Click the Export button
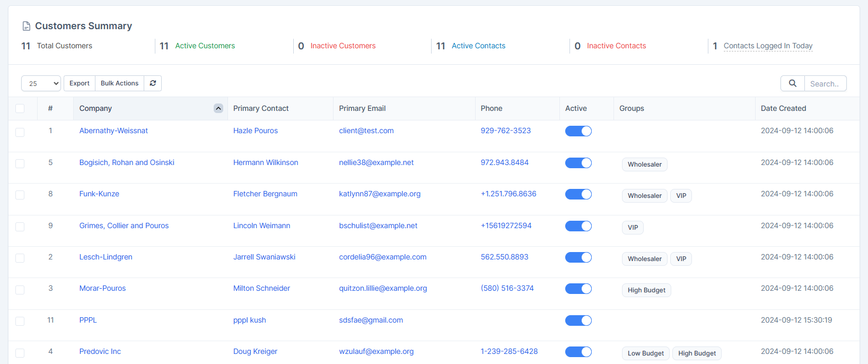 pyautogui.click(x=80, y=83)
